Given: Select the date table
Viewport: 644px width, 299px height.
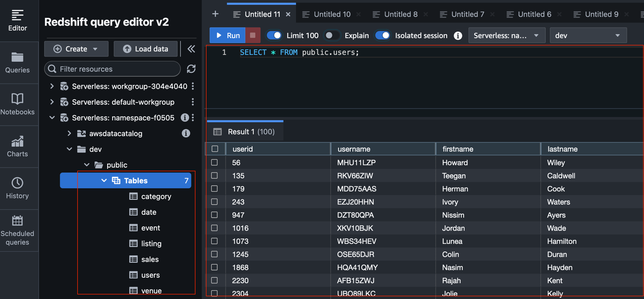Looking at the screenshot, I should click(149, 212).
